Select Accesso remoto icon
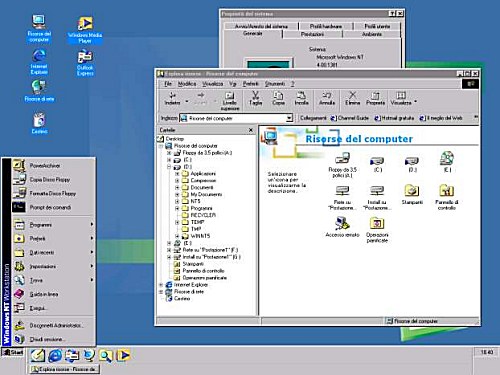 click(342, 227)
